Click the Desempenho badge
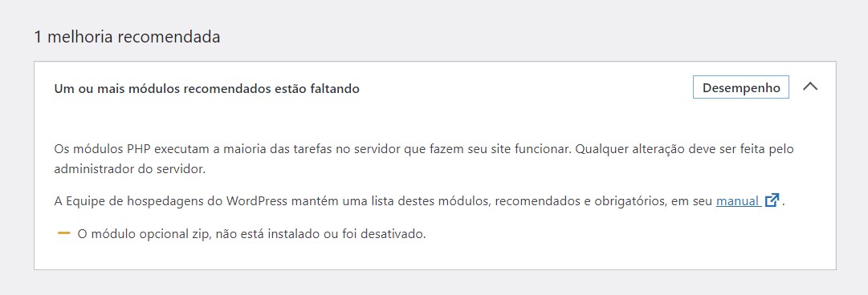Viewport: 868px width, 295px height. click(740, 88)
